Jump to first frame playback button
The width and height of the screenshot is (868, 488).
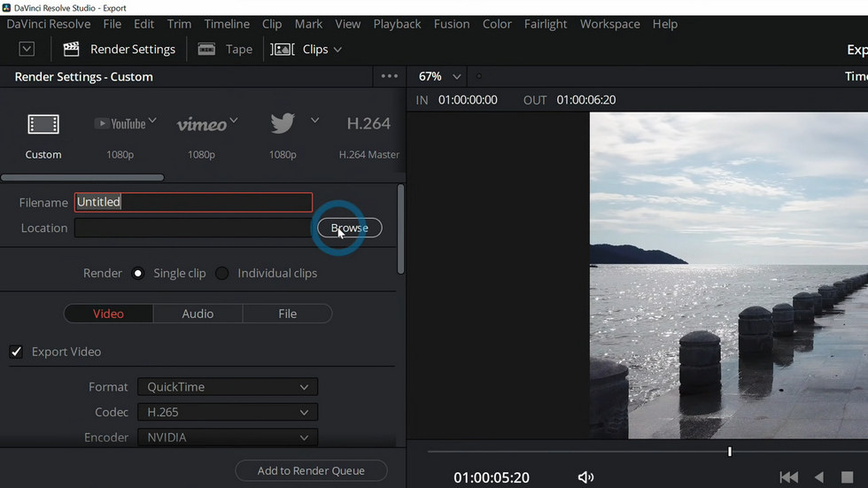[789, 477]
